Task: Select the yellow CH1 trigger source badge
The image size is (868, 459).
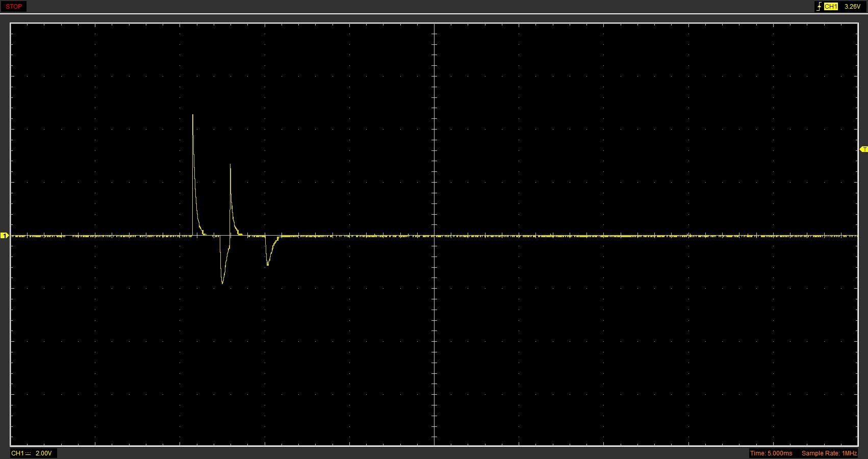Action: (831, 7)
